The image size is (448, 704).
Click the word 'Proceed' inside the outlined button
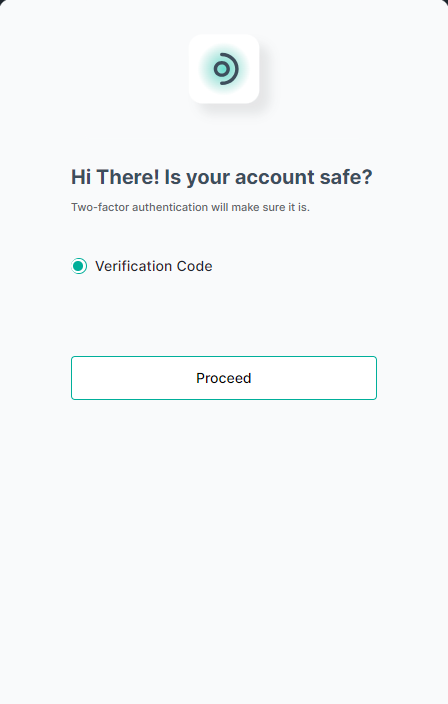(224, 378)
